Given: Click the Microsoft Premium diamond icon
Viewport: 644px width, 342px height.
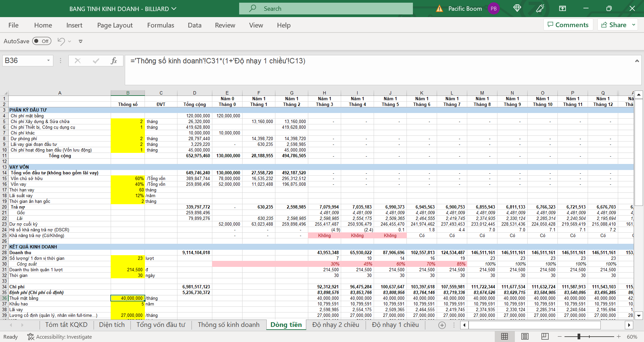Looking at the screenshot, I should 517,8.
